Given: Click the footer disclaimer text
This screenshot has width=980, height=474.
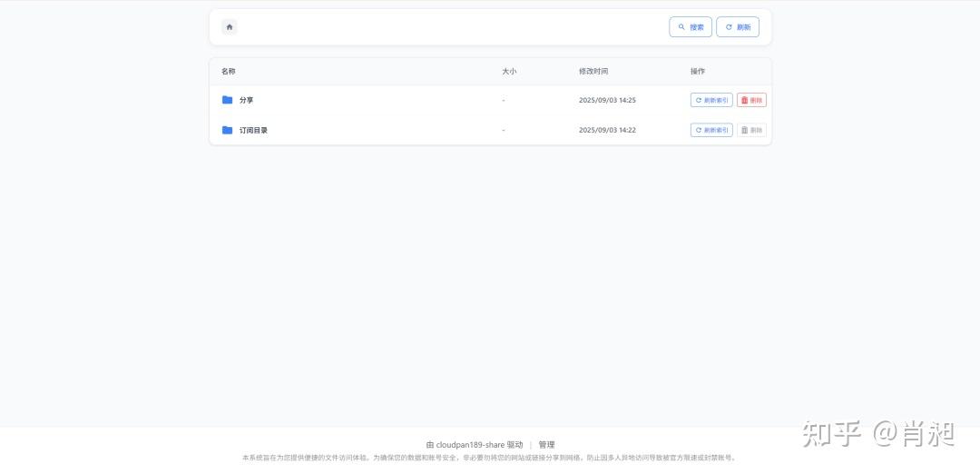Looking at the screenshot, I should point(489,458).
